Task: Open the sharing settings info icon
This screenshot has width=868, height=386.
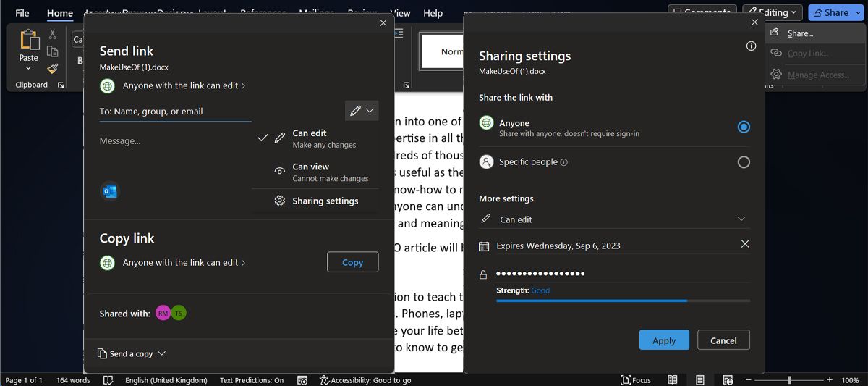Action: point(751,46)
